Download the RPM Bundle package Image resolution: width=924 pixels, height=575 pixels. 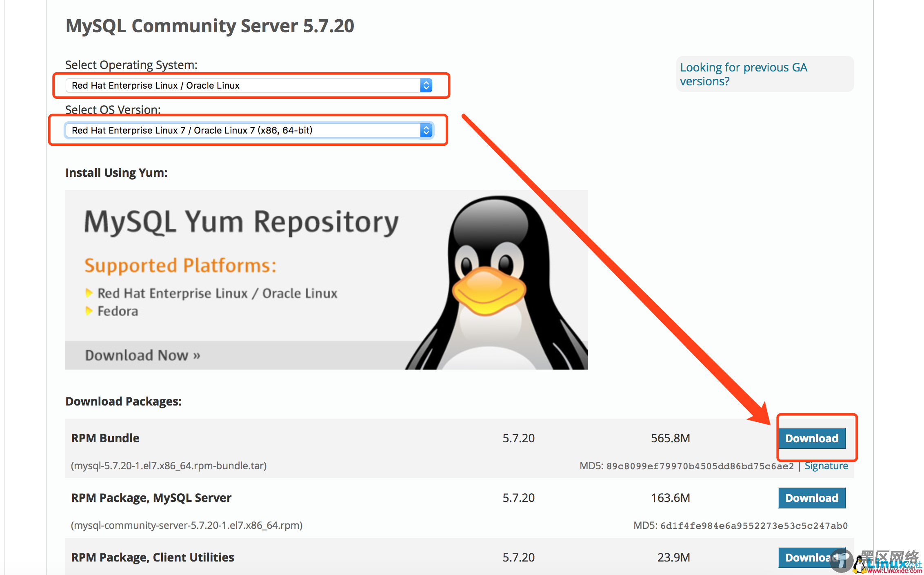coord(812,438)
